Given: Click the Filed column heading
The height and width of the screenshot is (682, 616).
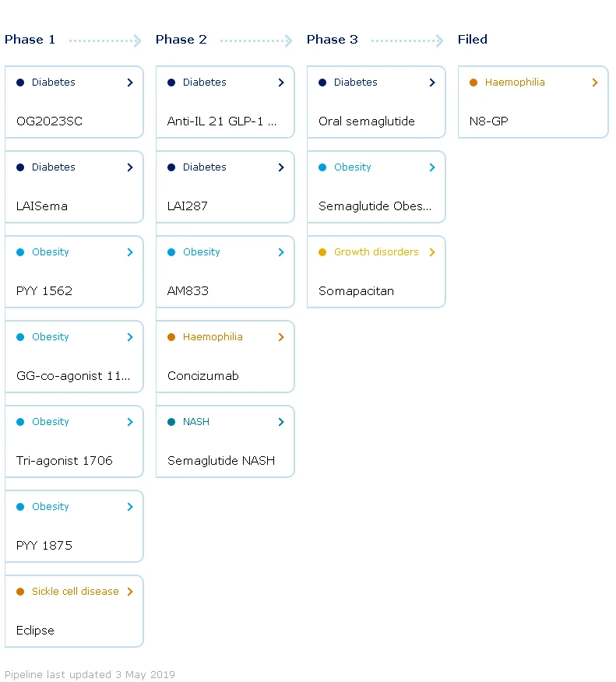Looking at the screenshot, I should [472, 40].
